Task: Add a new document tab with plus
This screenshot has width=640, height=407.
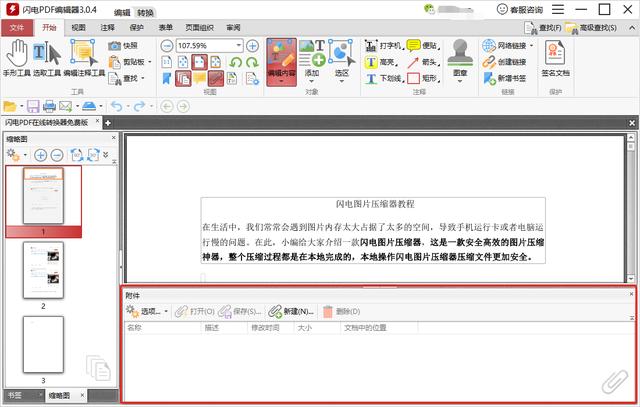Action: 108,123
